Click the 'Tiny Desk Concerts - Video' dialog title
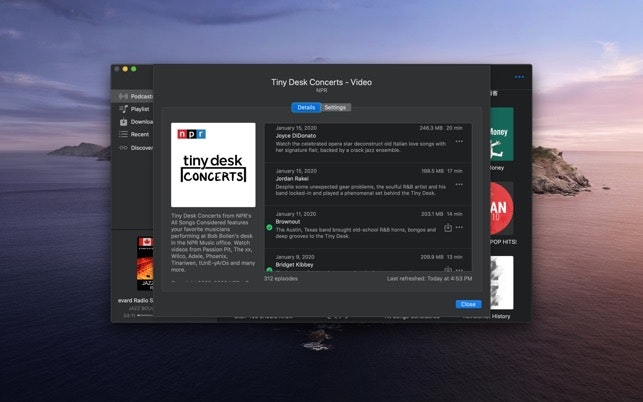Viewport: 643px width, 402px height. click(x=322, y=82)
